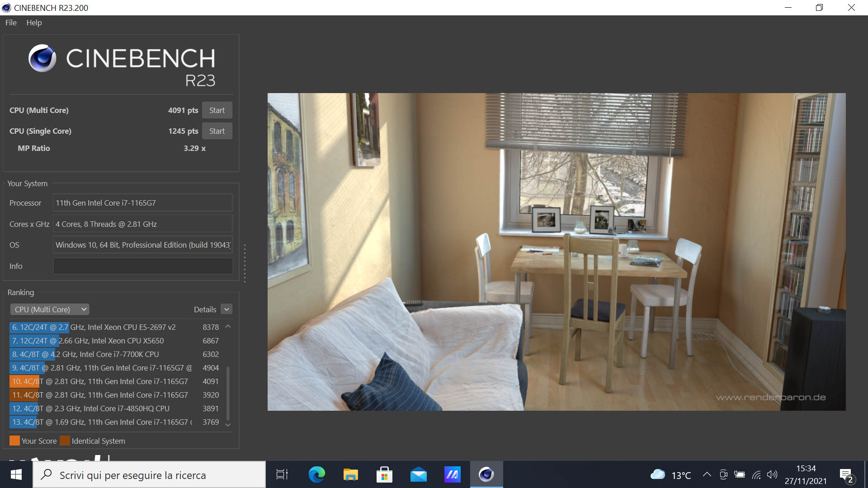Open the notification center icon
This screenshot has width=868, height=488.
(x=846, y=475)
